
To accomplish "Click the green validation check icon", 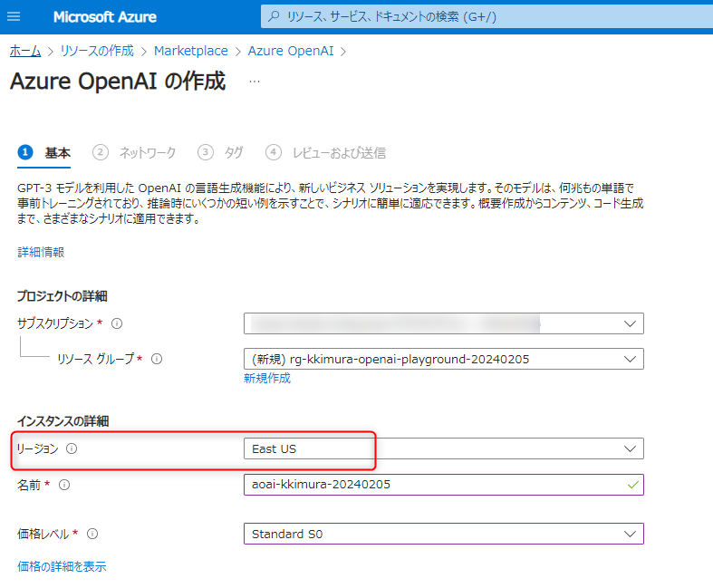I will (633, 485).
